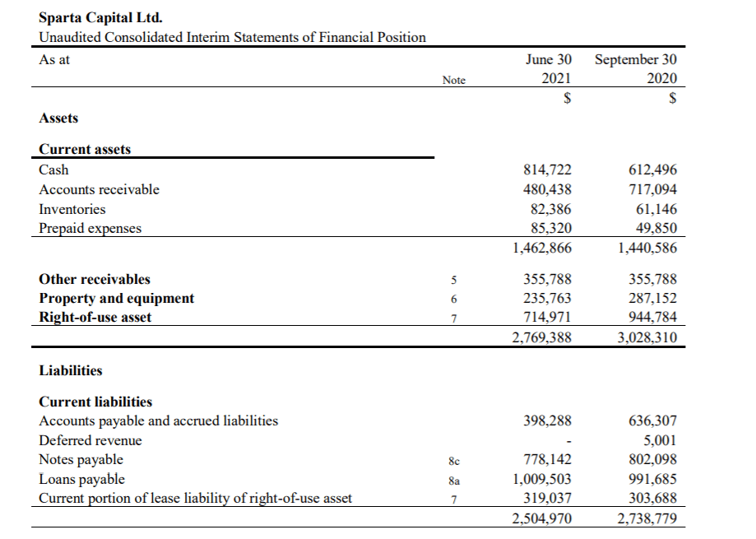
Task: Click note reference 8c for Notes payable
Action: pyautogui.click(x=454, y=462)
